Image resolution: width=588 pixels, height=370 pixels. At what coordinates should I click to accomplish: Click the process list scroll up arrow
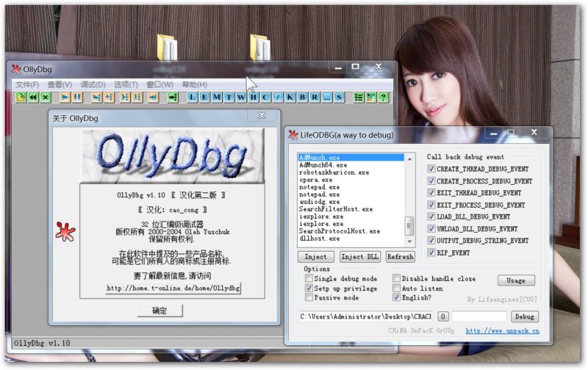(409, 159)
